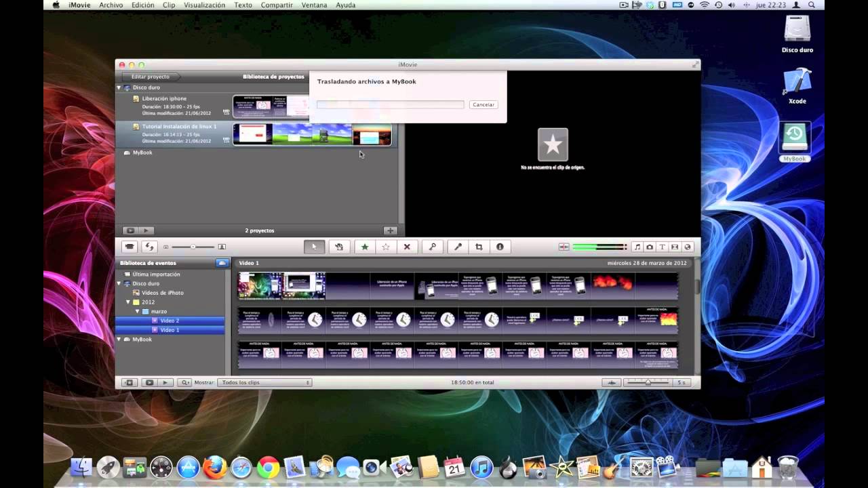Click Editar proyecto button
The width and height of the screenshot is (868, 488).
(x=151, y=77)
